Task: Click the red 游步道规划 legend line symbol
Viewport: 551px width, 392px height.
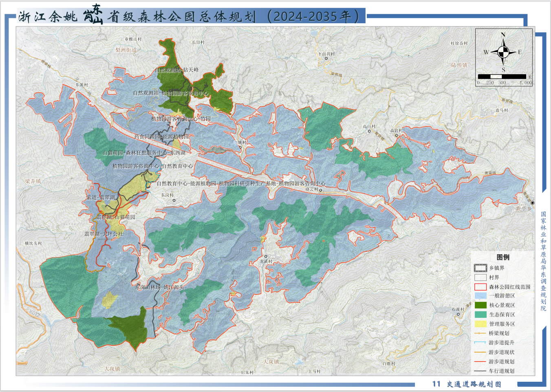Action: [x=480, y=361]
